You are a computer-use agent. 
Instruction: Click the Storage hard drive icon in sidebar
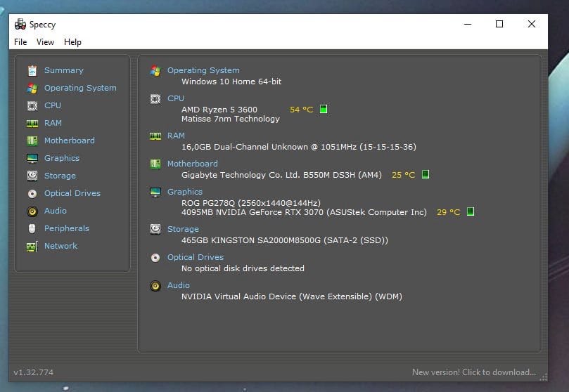(32, 176)
